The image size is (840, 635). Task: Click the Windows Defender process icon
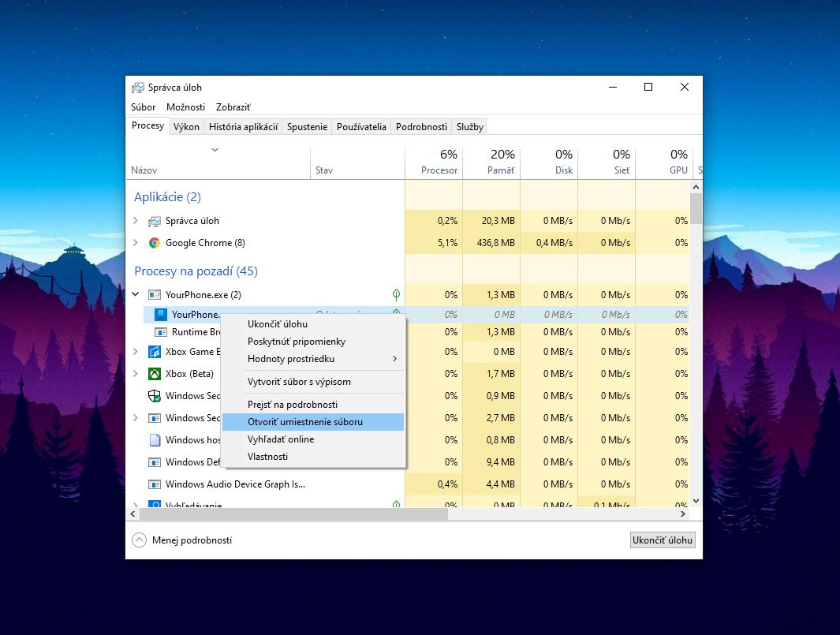click(155, 462)
